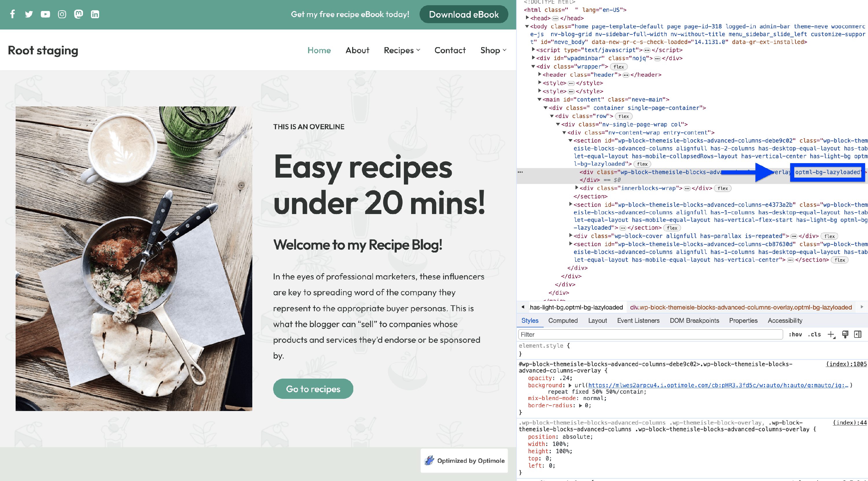The width and height of the screenshot is (868, 481).
Task: Click the Facebook icon in top bar
Action: 12,14
